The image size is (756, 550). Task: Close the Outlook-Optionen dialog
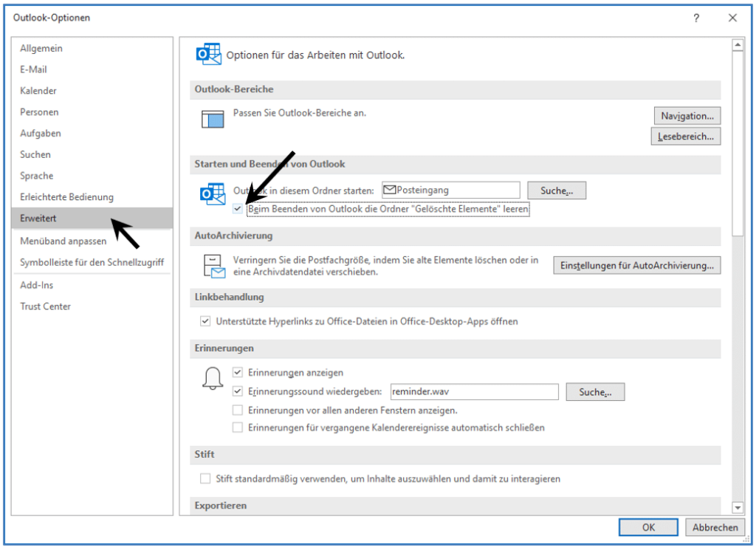point(732,18)
